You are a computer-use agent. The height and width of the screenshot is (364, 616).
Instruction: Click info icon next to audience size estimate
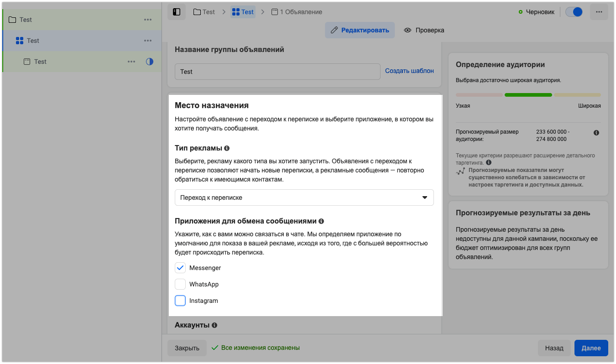pos(596,133)
